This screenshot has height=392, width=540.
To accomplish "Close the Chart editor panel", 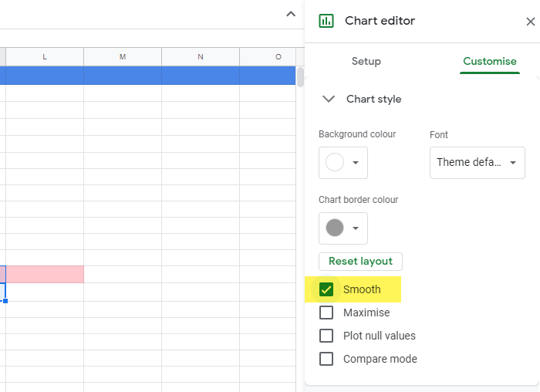I will tap(531, 22).
